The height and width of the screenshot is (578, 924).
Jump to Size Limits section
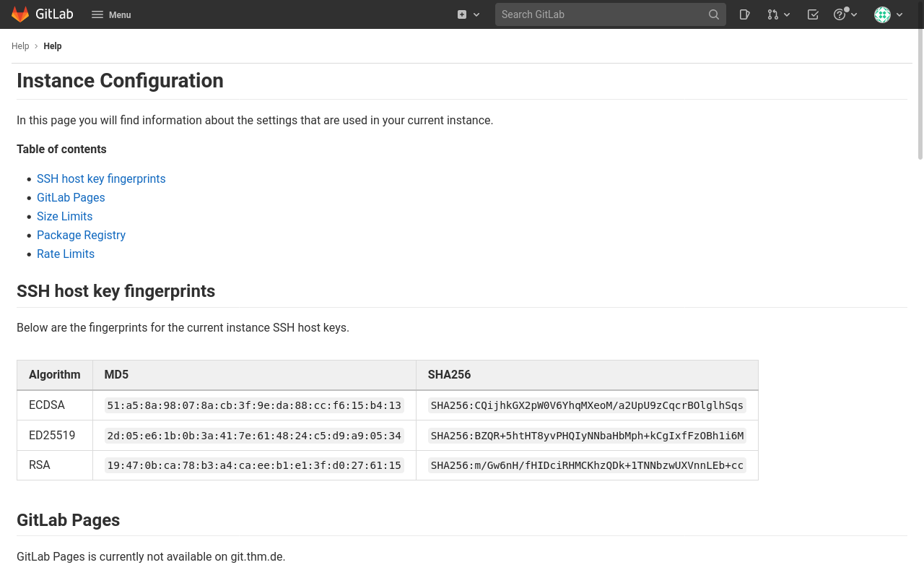[64, 216]
